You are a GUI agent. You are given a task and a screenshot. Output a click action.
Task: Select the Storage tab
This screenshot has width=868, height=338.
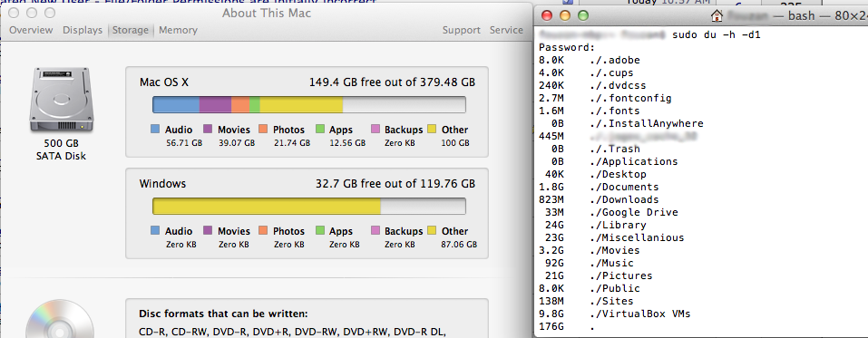131,31
